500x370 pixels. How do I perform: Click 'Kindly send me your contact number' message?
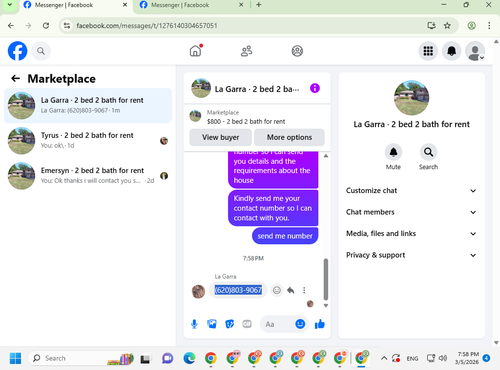(273, 208)
